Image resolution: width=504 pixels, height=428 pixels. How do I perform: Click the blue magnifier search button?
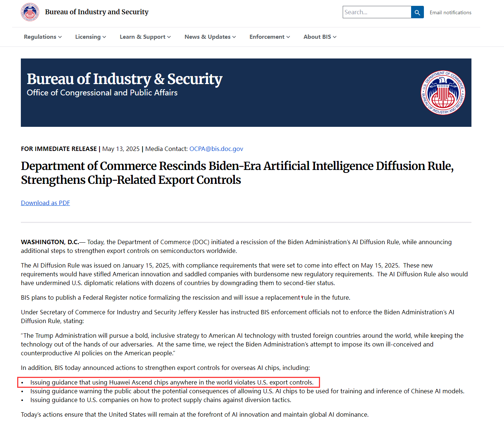(x=417, y=12)
